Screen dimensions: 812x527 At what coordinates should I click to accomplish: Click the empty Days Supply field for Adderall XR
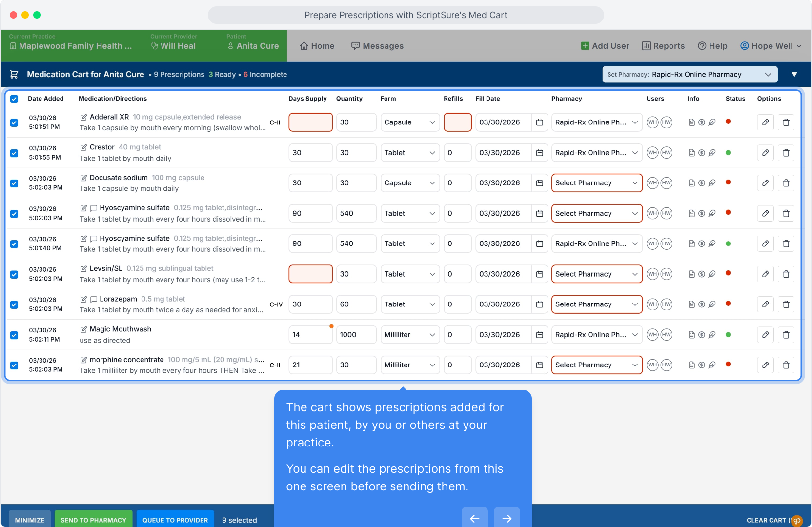coord(311,122)
